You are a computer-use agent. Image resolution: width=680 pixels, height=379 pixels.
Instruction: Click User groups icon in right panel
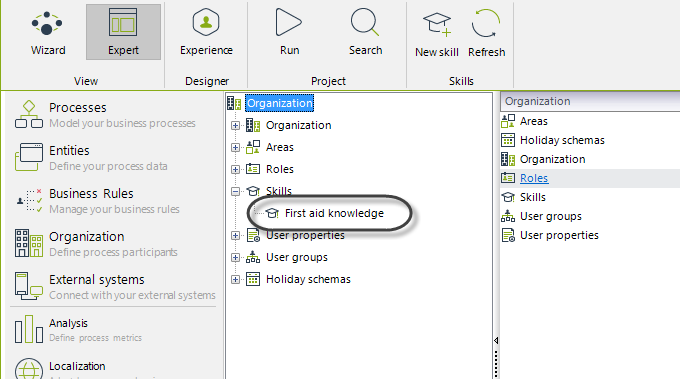(508, 216)
